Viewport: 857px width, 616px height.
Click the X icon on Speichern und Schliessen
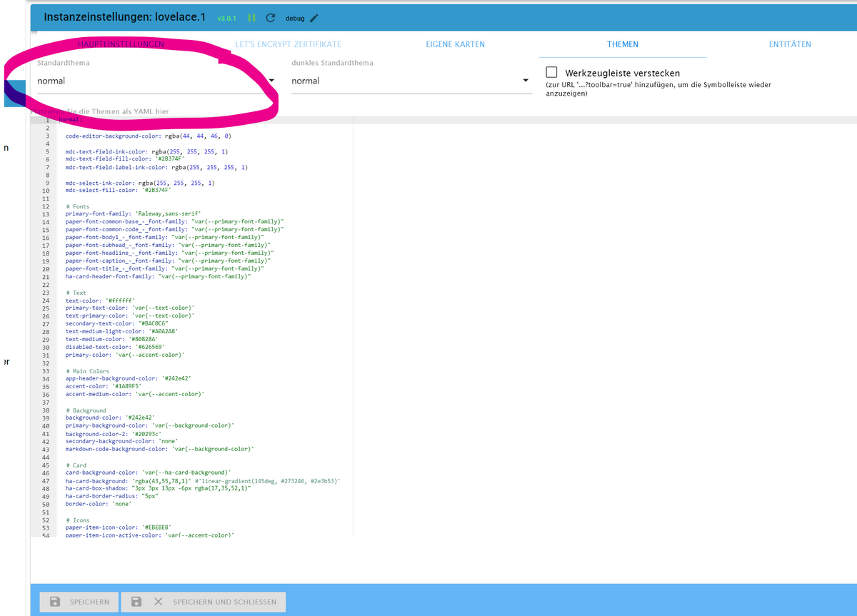tap(158, 602)
